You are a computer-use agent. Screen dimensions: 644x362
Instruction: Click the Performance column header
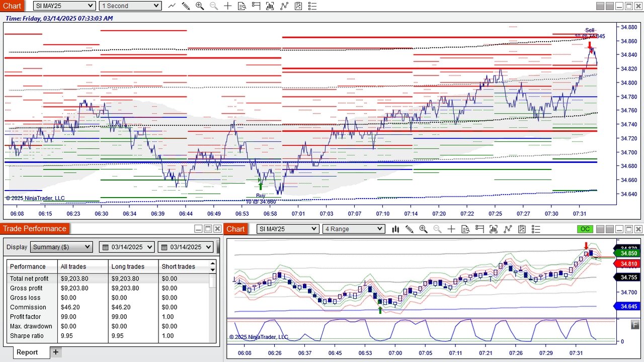(x=33, y=266)
